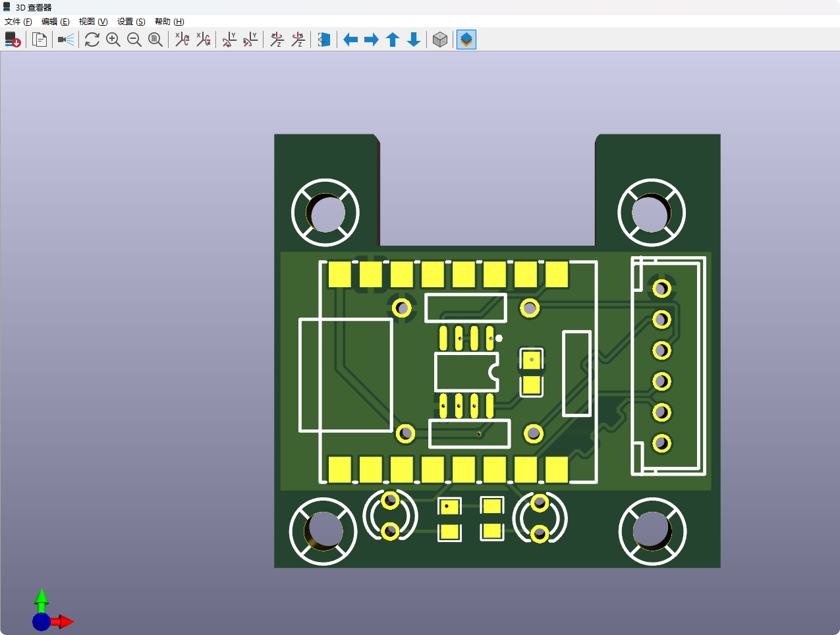Screen dimensions: 840x635
Task: Rotate Y counterclockwise
Action: (250, 40)
